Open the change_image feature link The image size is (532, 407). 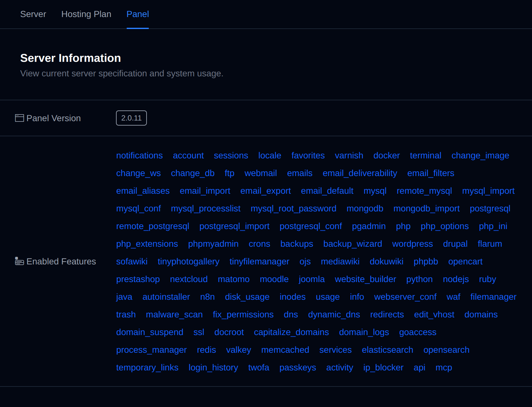pos(480,156)
